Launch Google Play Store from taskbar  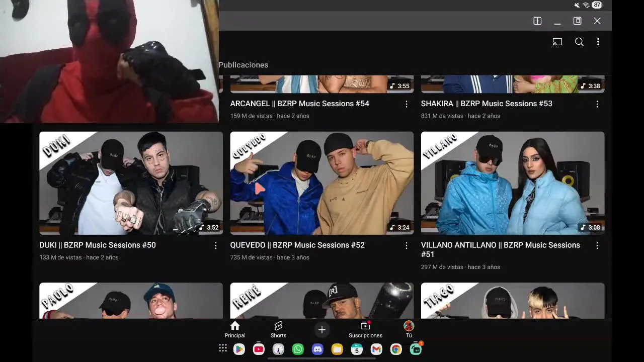pyautogui.click(x=239, y=349)
